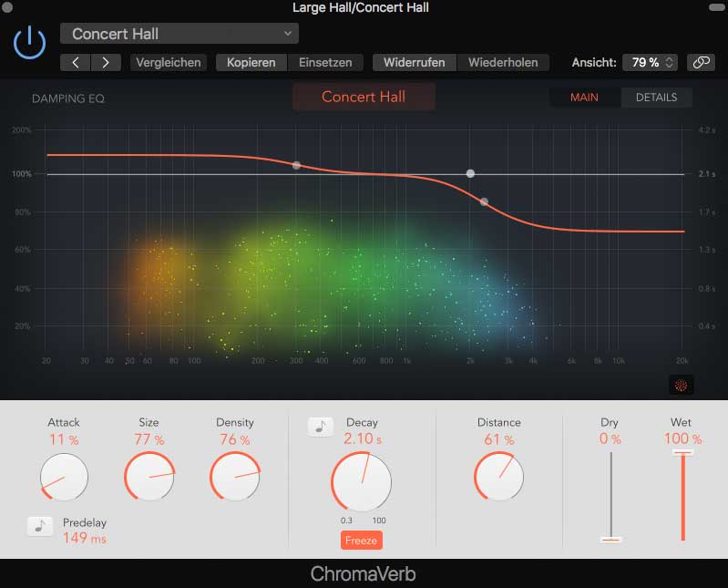Go to previous preset with left arrow
This screenshot has height=588, width=728.
76,63
